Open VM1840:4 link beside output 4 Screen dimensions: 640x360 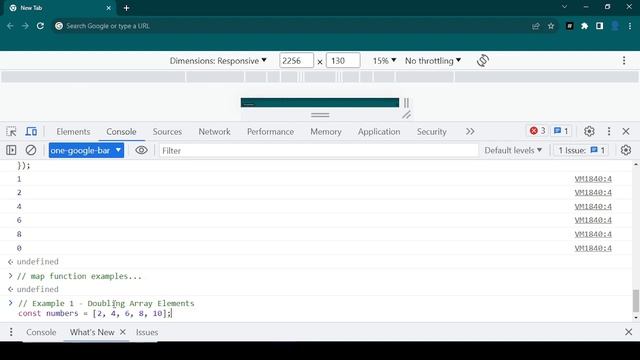pos(593,207)
